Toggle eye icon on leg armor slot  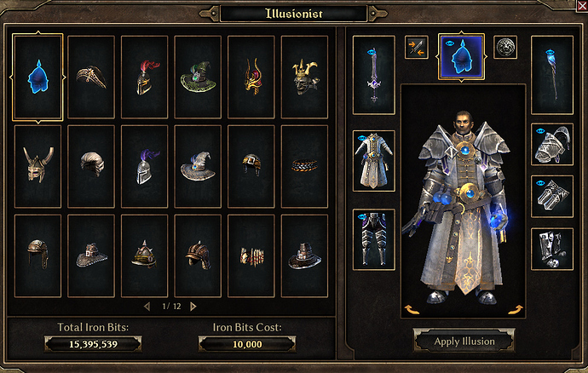[x=362, y=216]
